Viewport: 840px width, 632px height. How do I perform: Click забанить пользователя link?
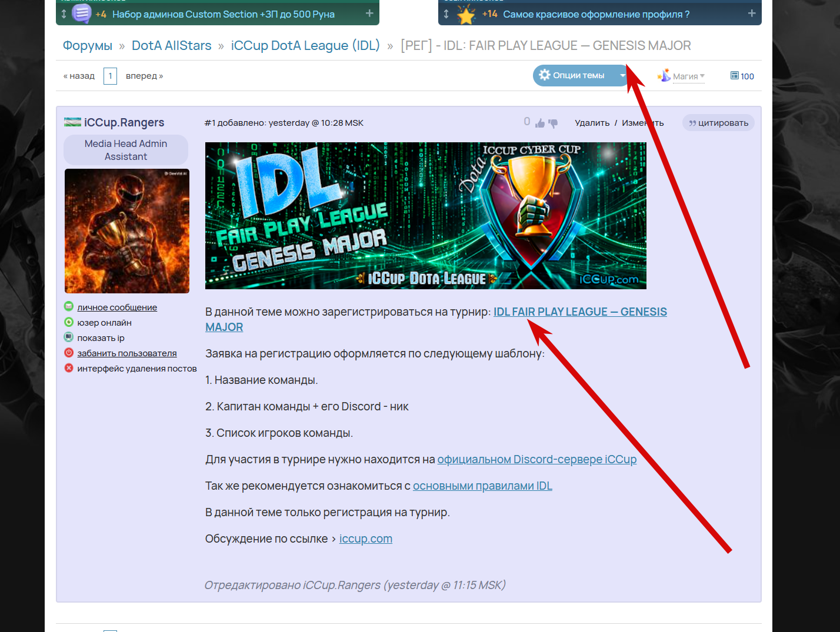pyautogui.click(x=127, y=353)
